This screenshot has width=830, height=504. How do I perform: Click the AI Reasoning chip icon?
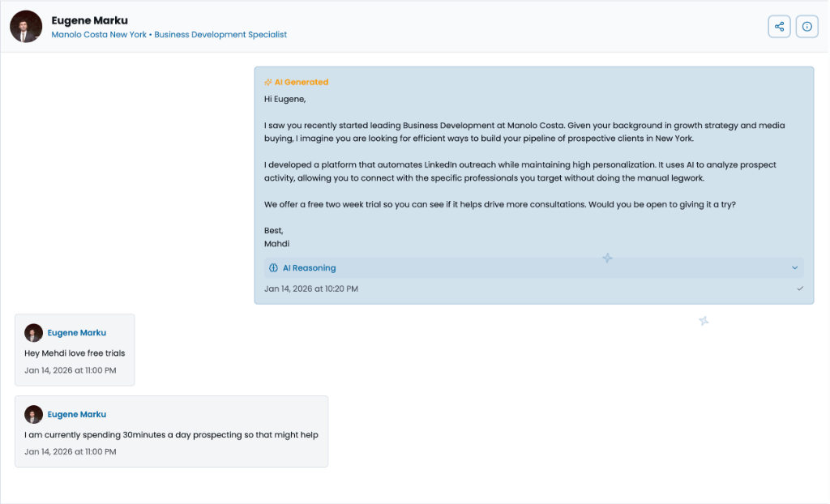274,267
